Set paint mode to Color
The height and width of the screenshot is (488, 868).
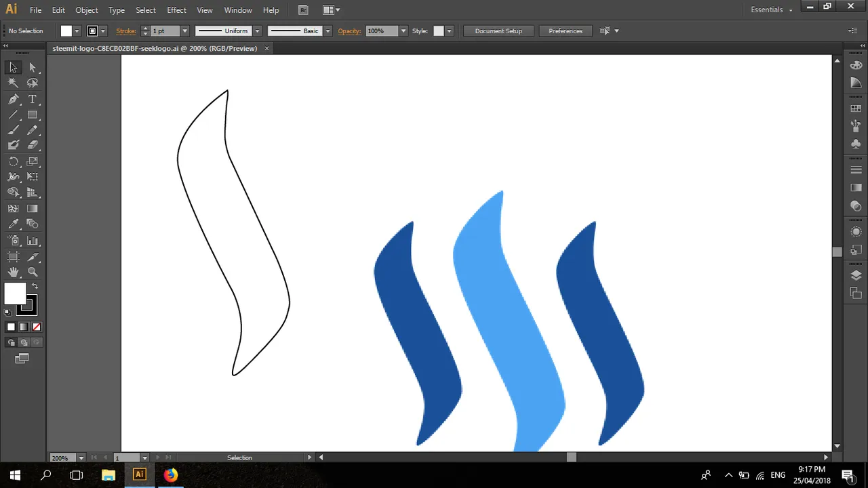point(11,327)
